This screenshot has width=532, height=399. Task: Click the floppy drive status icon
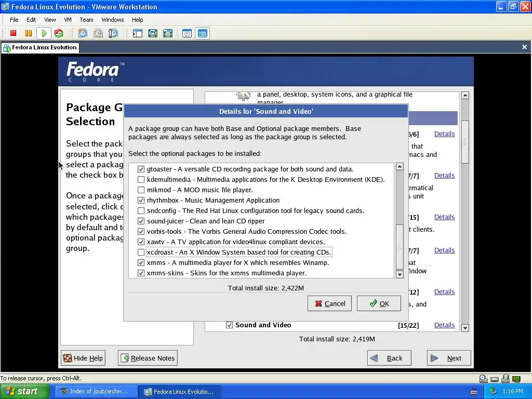pos(506,379)
